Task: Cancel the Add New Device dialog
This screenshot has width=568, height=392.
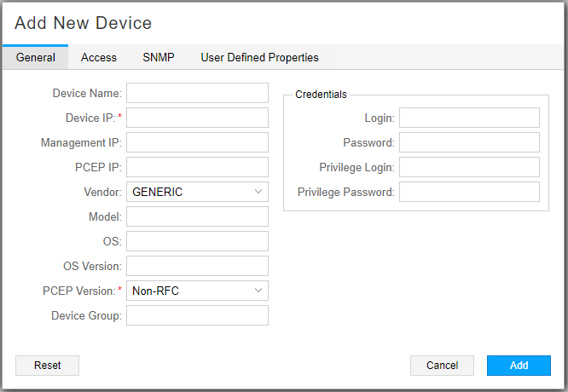Action: (442, 366)
